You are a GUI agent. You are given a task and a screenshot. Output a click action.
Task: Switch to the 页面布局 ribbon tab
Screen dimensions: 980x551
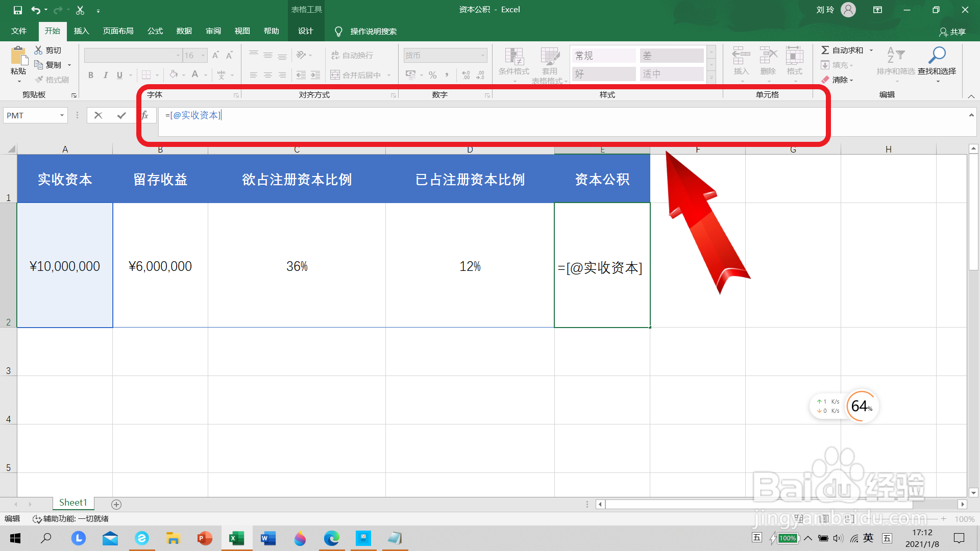tap(118, 31)
